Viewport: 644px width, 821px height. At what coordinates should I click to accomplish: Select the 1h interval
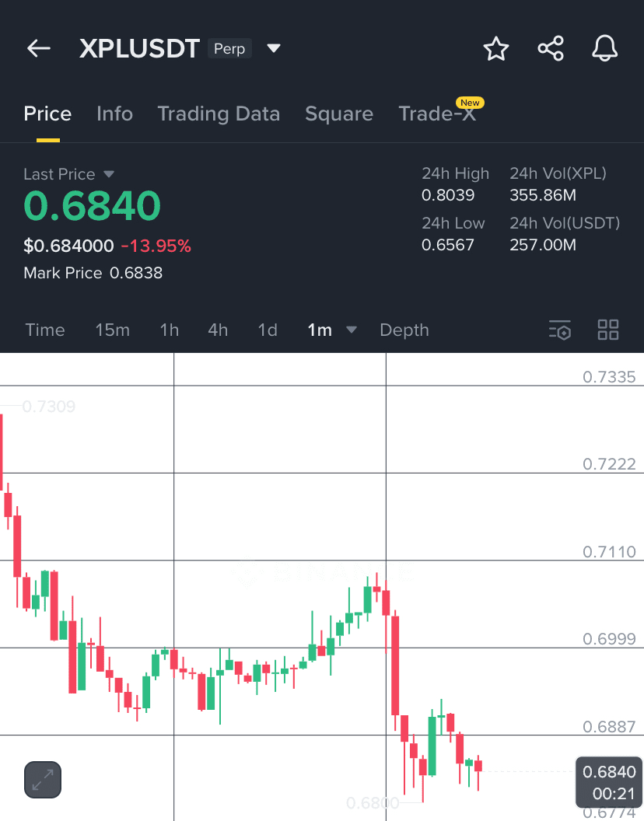[x=170, y=330]
